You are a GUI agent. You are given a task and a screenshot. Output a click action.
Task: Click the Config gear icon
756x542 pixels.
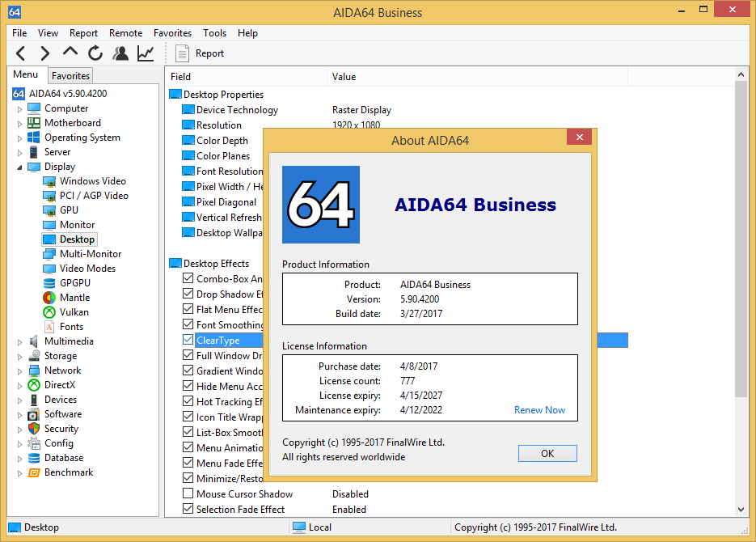pos(34,443)
